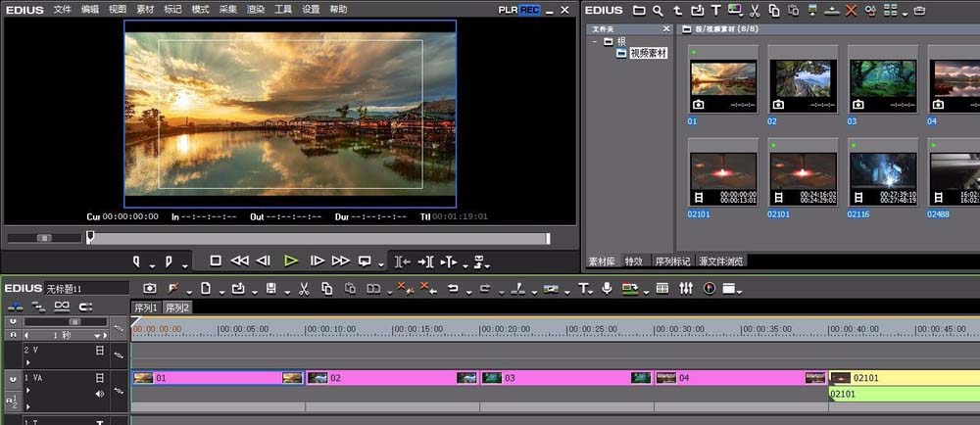Jump to next edit point icon
980x425 pixels.
point(425,261)
